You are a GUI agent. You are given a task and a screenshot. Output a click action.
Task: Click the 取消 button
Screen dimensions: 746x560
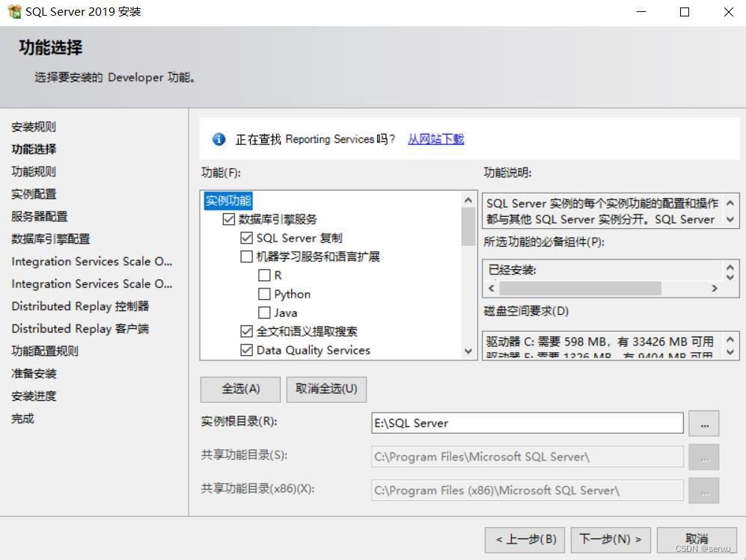click(697, 540)
